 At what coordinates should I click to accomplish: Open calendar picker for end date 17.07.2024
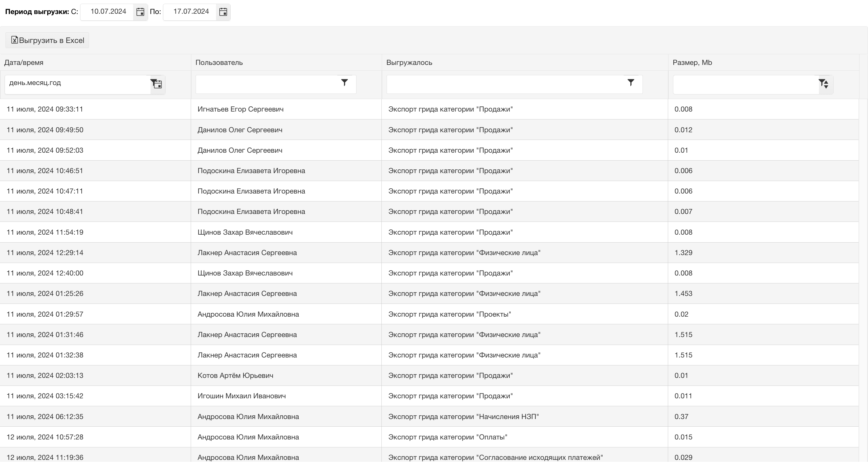pyautogui.click(x=223, y=12)
